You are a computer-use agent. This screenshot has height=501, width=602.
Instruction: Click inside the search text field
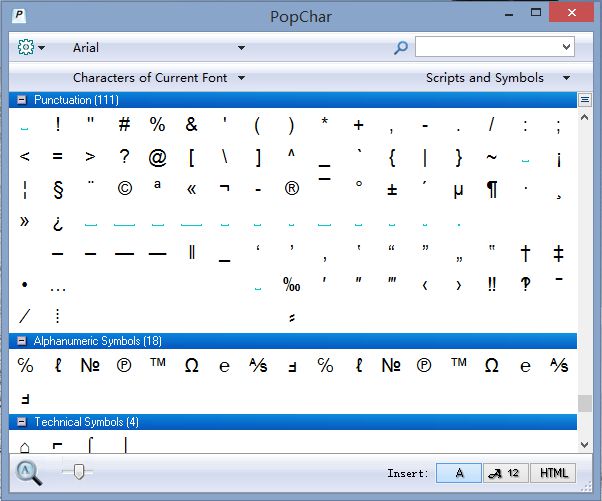tap(487, 47)
